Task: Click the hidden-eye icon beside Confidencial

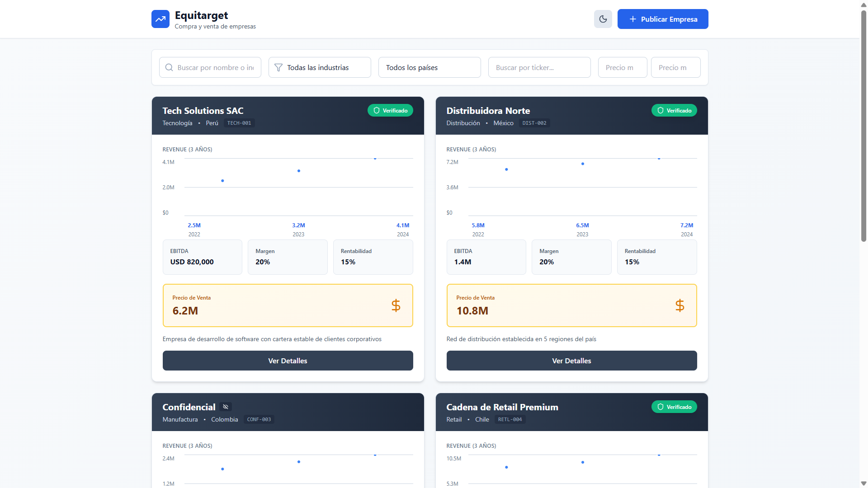Action: tap(226, 407)
